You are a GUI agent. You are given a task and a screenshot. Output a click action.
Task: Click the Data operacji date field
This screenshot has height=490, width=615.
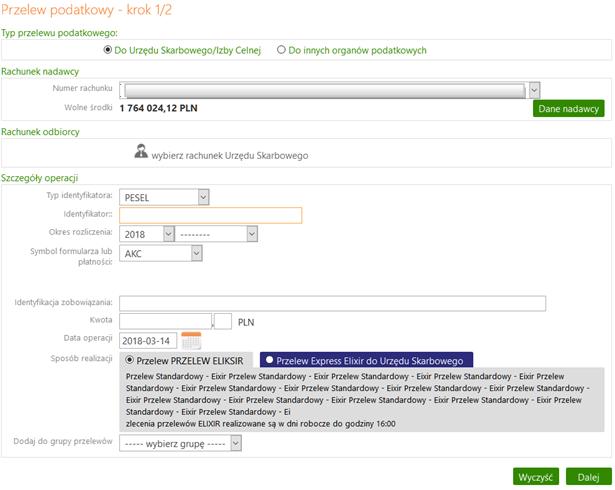pyautogui.click(x=148, y=341)
